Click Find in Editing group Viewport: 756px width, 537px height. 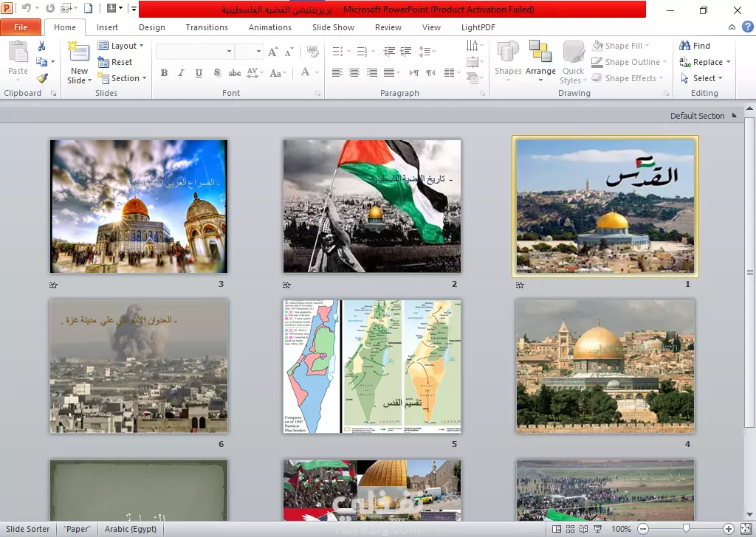click(695, 46)
